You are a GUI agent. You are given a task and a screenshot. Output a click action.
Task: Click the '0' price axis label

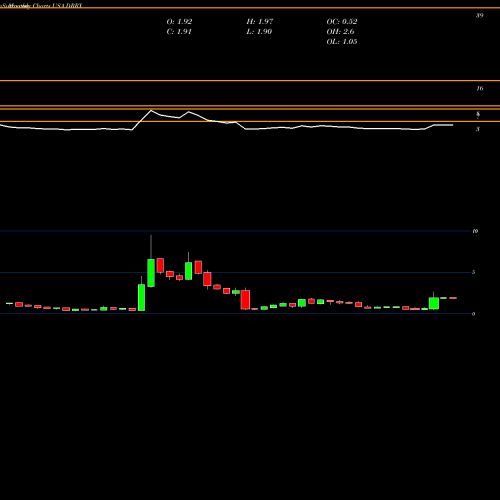pyautogui.click(x=473, y=314)
